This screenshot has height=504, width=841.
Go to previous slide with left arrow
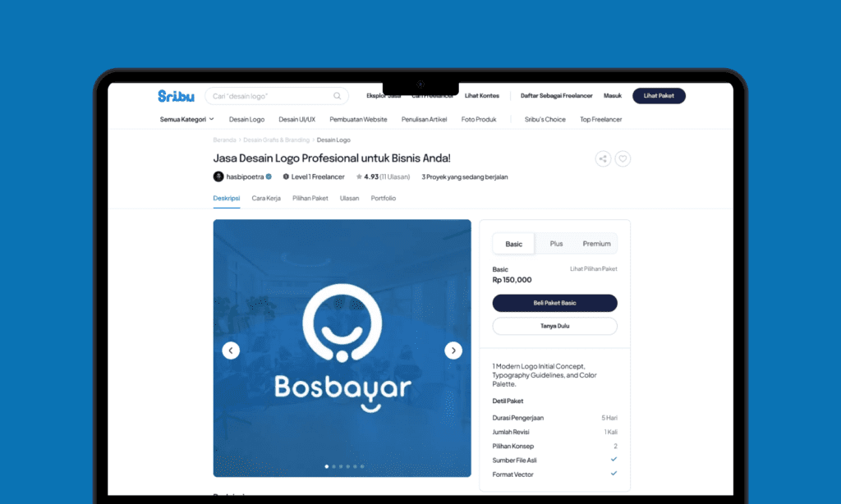231,351
